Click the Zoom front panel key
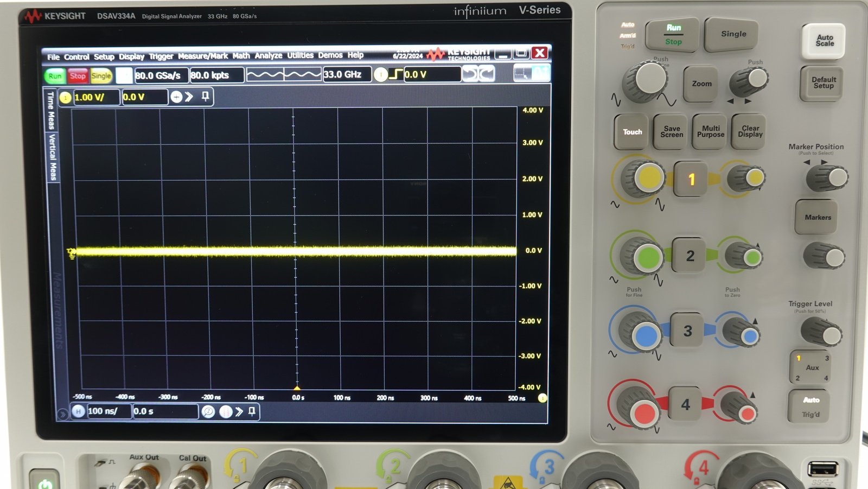Screen dimensions: 868x489 point(701,84)
